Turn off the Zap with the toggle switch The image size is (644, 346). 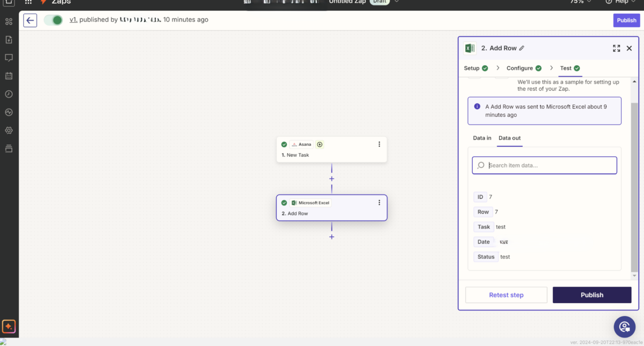(x=53, y=20)
